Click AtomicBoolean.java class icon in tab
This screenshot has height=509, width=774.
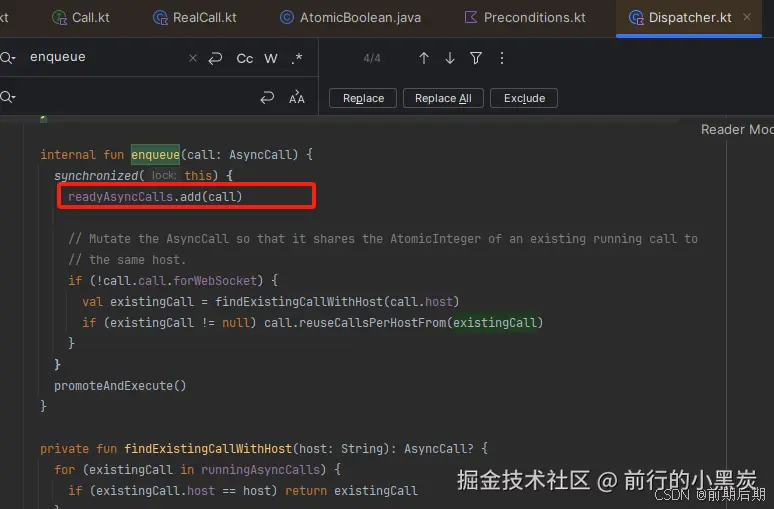(x=287, y=18)
